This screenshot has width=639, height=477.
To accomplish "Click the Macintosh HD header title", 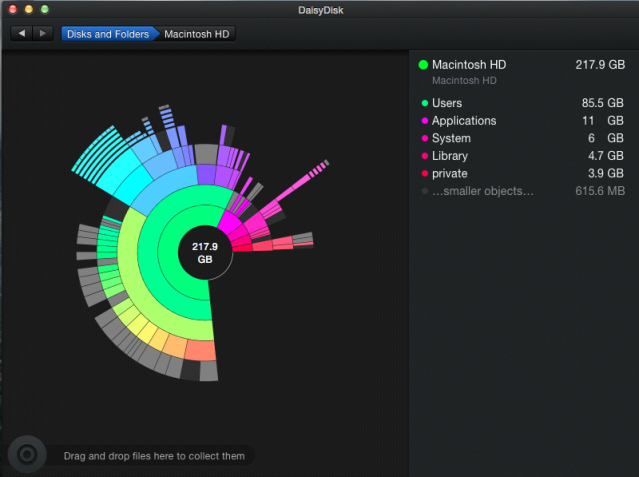I will [x=469, y=64].
